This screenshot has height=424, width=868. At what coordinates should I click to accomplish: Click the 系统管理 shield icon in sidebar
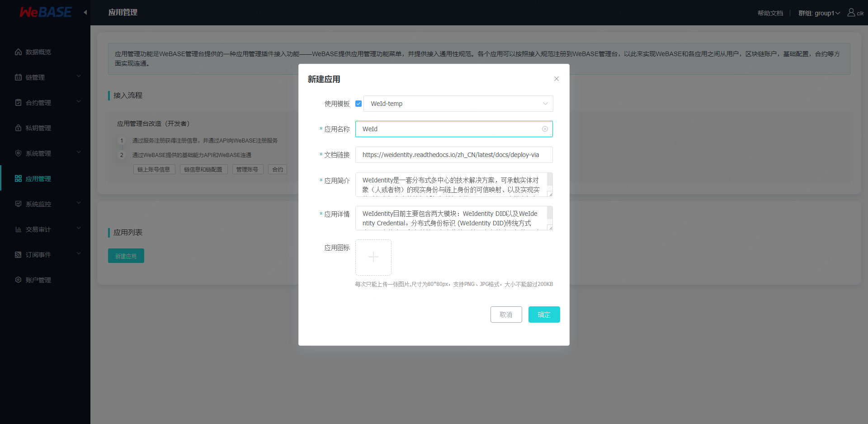coord(18,153)
